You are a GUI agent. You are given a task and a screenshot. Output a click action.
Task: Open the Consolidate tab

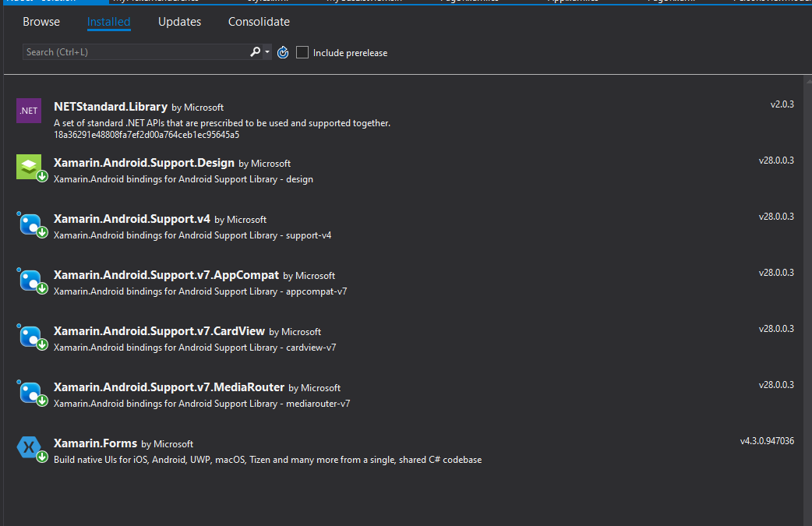259,22
